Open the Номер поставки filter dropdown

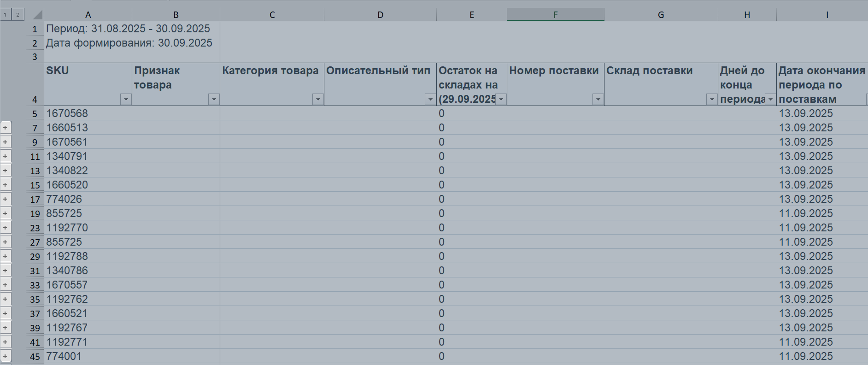tap(598, 100)
